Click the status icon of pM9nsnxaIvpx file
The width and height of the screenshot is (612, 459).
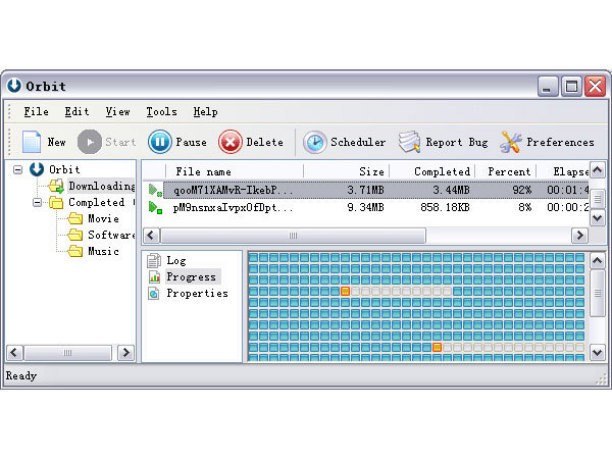(x=155, y=207)
